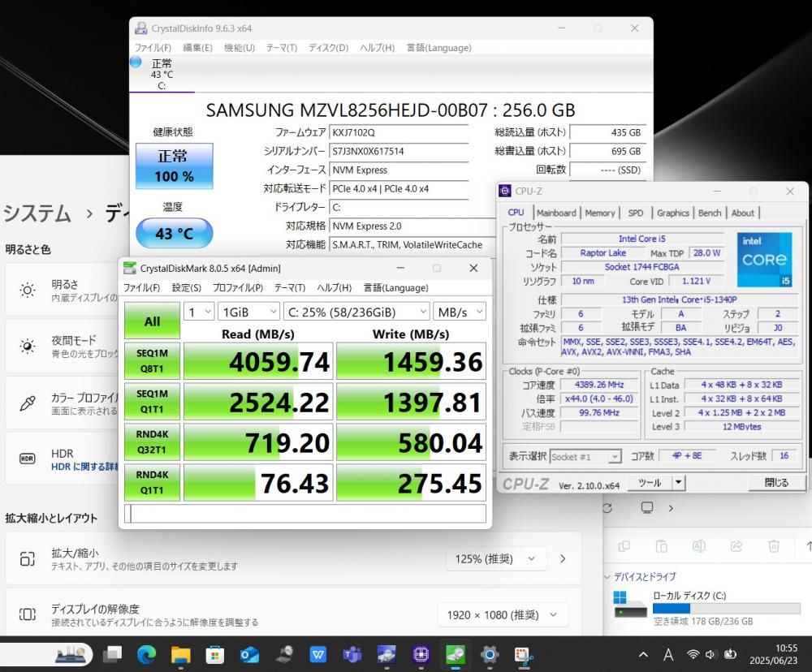This screenshot has height=672, width=812.
Task: Click the copy icon in Explorer toolbar
Action: coord(624,546)
